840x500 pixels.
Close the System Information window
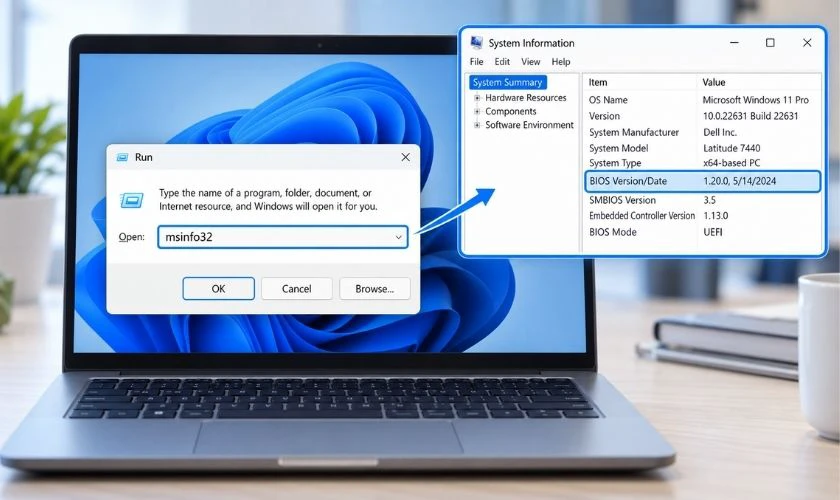click(x=807, y=42)
